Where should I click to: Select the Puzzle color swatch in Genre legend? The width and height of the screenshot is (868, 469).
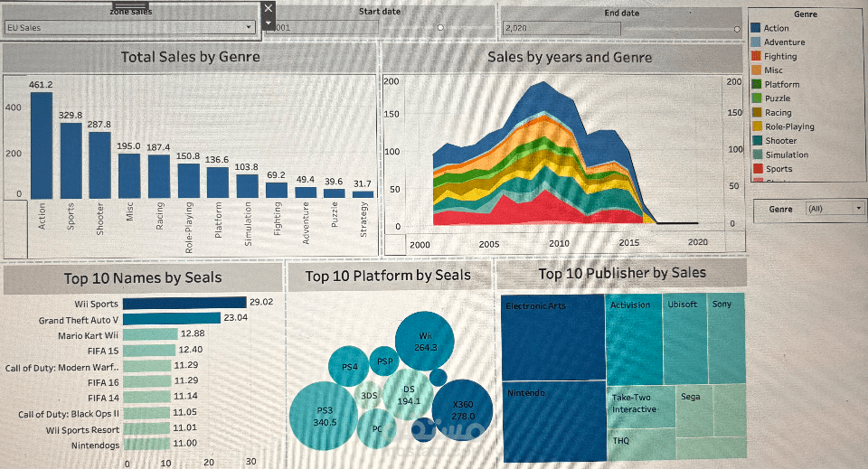[x=756, y=98]
